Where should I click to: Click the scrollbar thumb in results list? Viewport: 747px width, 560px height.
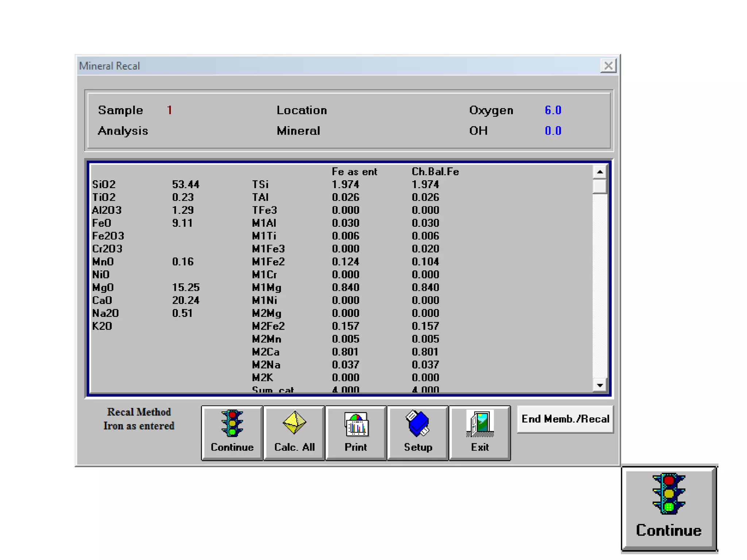click(599, 187)
